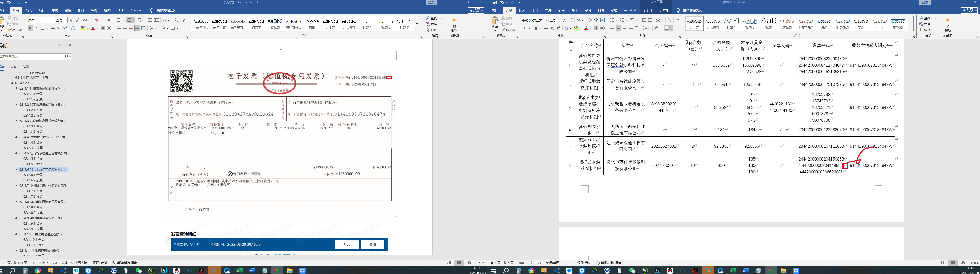This screenshot has height=274, width=980.
Task: Open 查找 (Find) in the right window
Action: pyautogui.click(x=925, y=18)
